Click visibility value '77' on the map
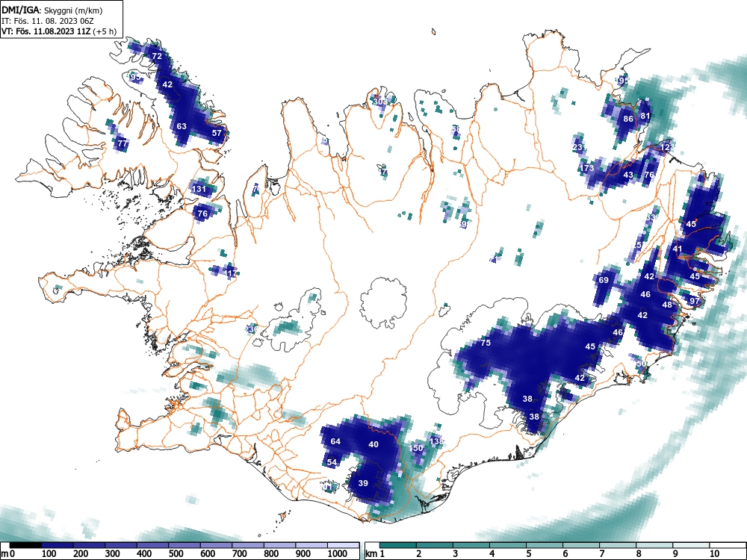The height and width of the screenshot is (560, 747). (123, 143)
